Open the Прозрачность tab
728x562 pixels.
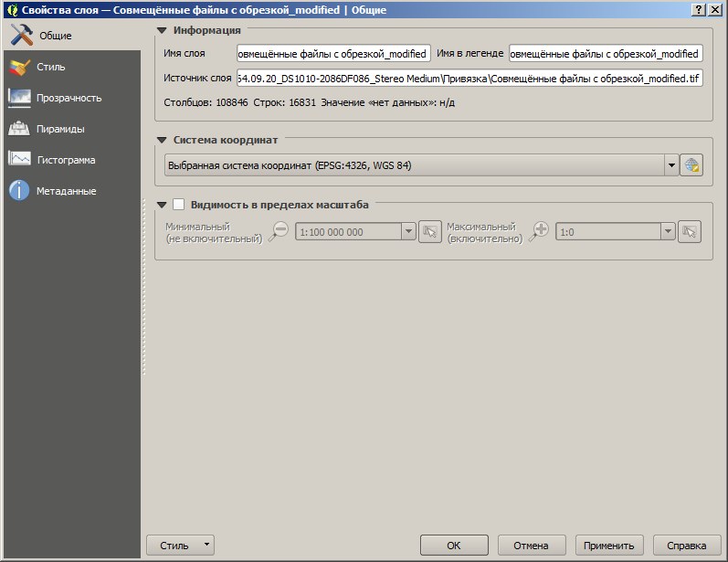pyautogui.click(x=72, y=98)
